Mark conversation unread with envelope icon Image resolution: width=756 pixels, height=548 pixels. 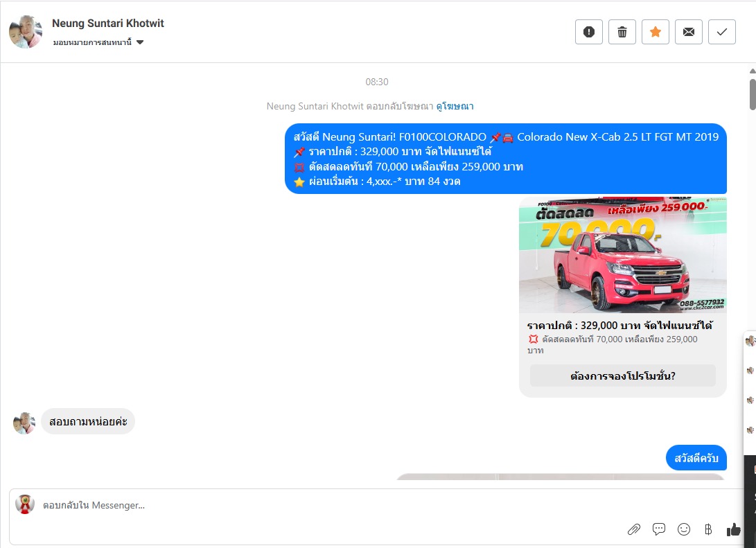tap(689, 32)
